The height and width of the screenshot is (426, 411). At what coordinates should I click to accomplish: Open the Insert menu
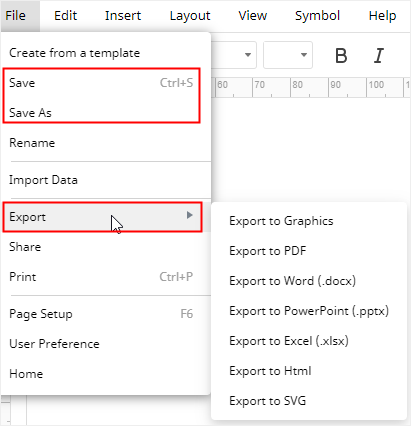coord(123,15)
